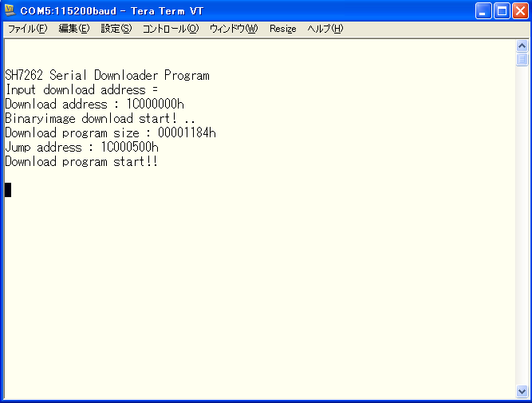Click the '1C000500h' jump address value

(x=130, y=147)
